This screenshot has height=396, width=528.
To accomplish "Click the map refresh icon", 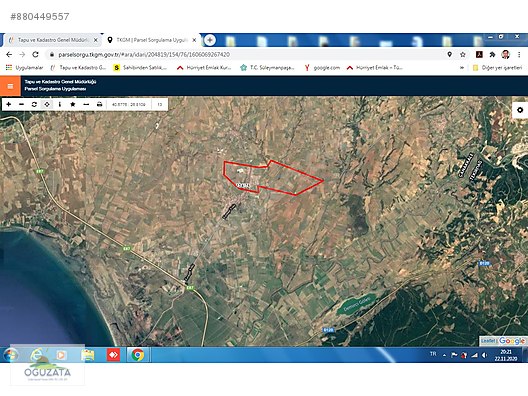I will click(34, 104).
